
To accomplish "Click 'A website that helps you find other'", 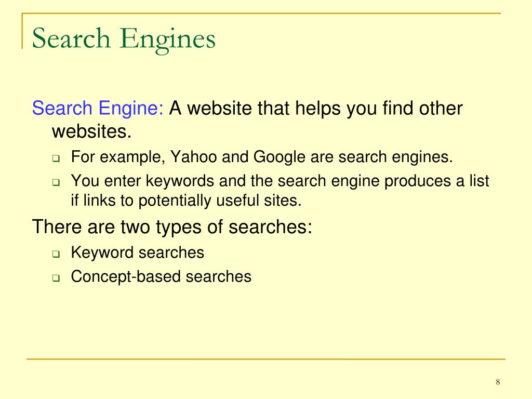I will click(316, 108).
